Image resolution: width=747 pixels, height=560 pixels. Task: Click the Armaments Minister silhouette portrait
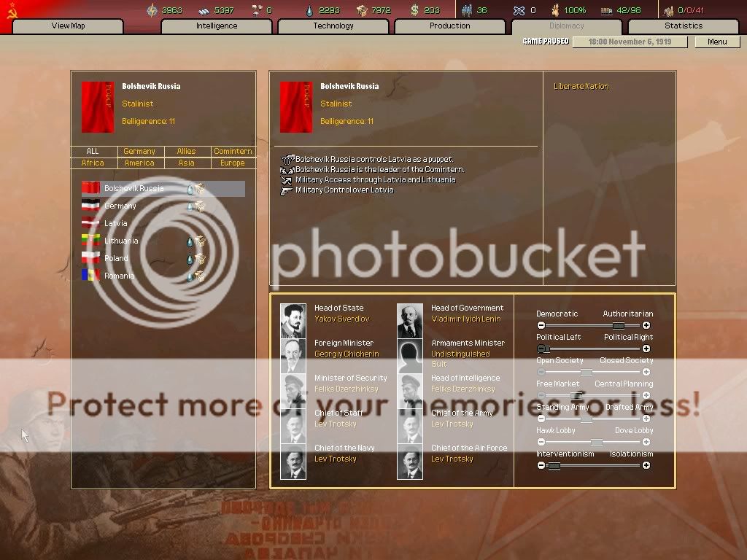[409, 355]
